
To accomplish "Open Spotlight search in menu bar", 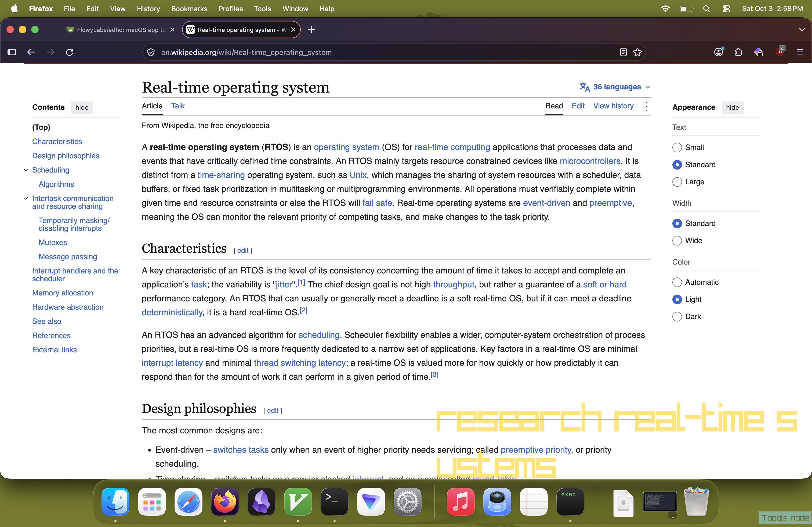I will click(x=706, y=9).
